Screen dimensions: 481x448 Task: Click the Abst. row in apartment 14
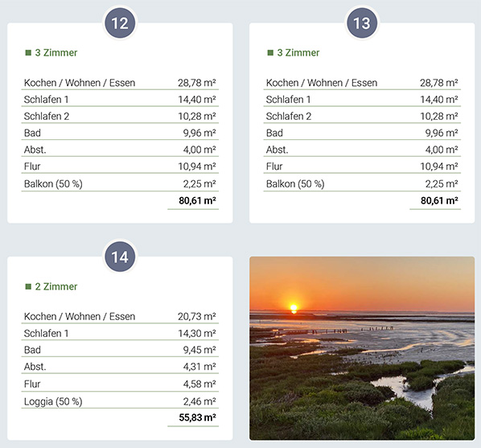(120, 367)
